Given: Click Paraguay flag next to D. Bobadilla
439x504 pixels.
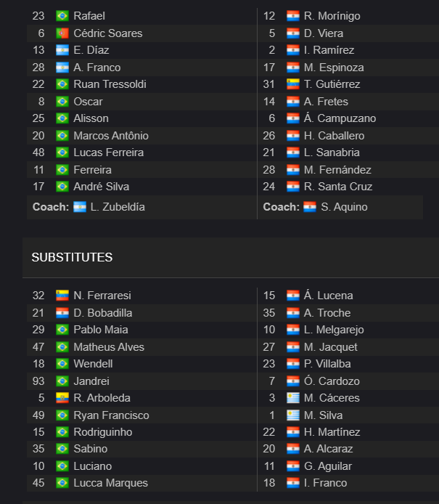Looking at the screenshot, I should [62, 313].
